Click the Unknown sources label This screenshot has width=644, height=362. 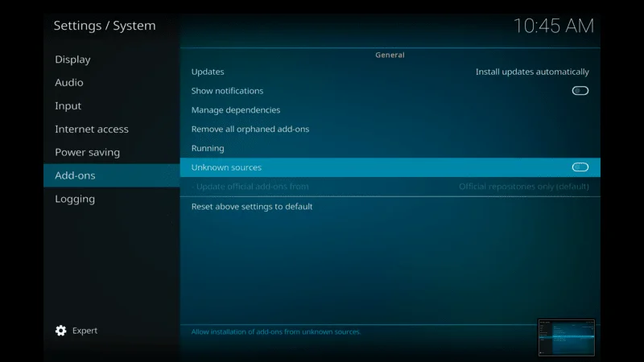(226, 167)
